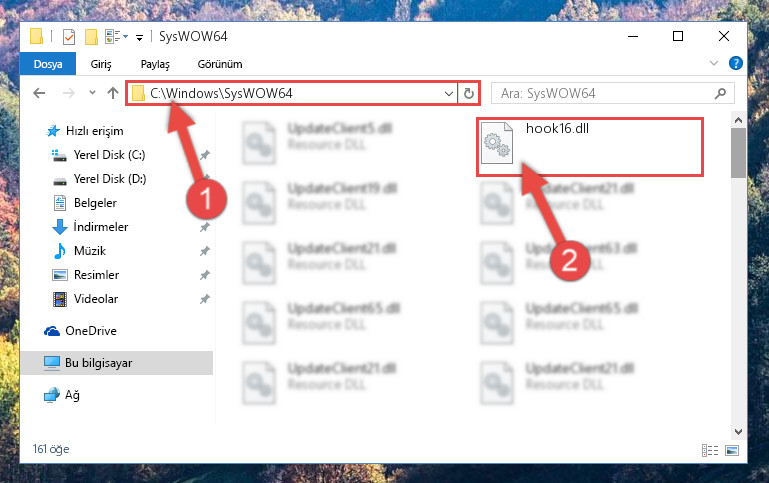Switch to large thumbnails view icon
This screenshot has height=483, width=769.
(x=732, y=450)
